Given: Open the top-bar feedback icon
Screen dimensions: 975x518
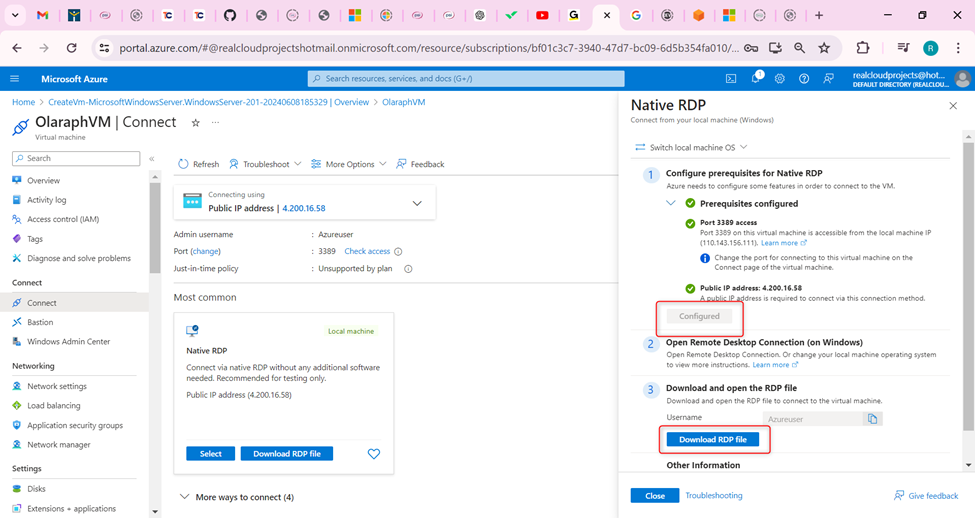Looking at the screenshot, I should click(x=828, y=79).
